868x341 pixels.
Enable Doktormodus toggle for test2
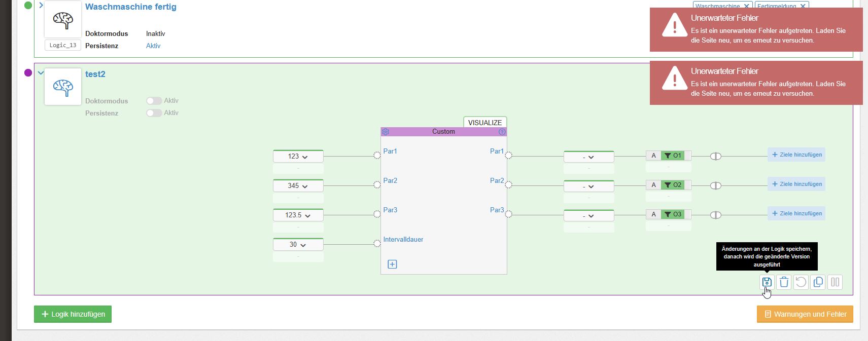(154, 101)
